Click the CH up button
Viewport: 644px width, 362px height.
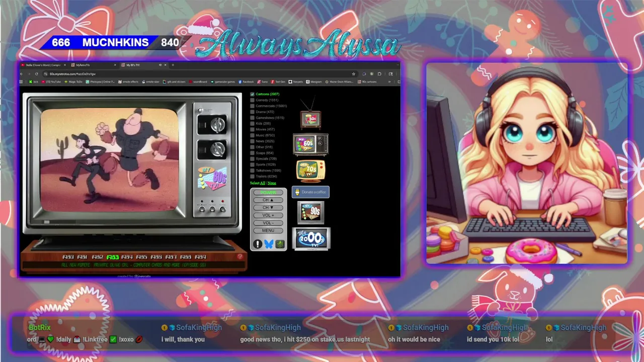268,200
